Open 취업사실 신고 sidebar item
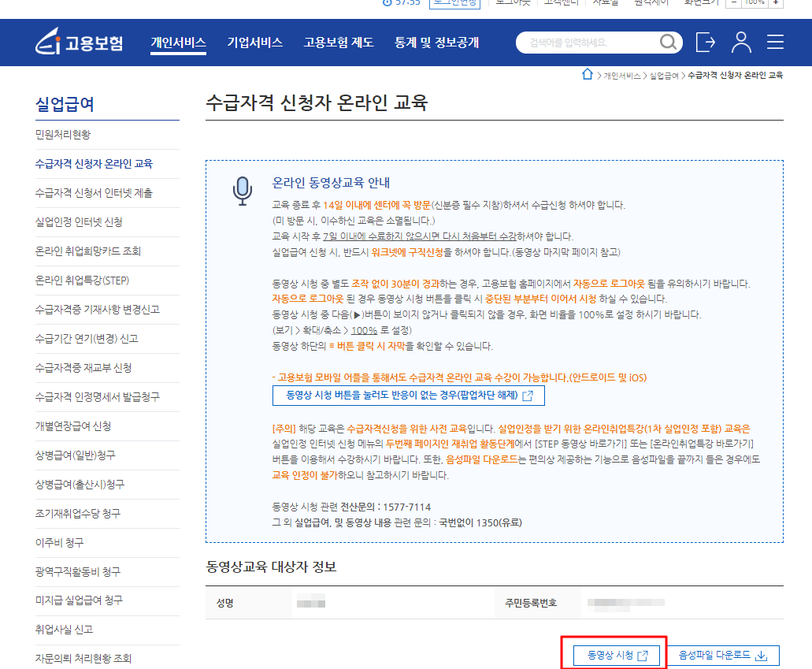The image size is (812, 669). (64, 630)
